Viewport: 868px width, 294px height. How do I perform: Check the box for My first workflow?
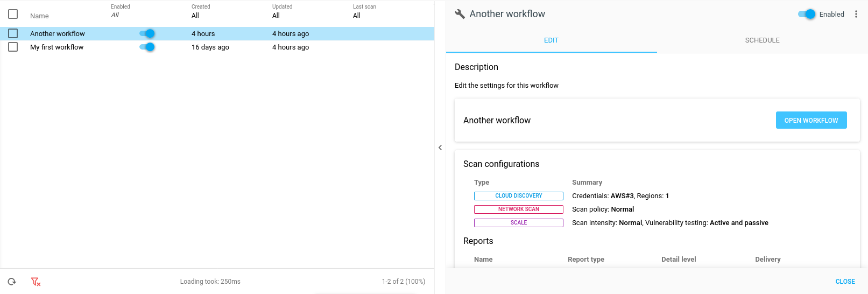[x=13, y=47]
